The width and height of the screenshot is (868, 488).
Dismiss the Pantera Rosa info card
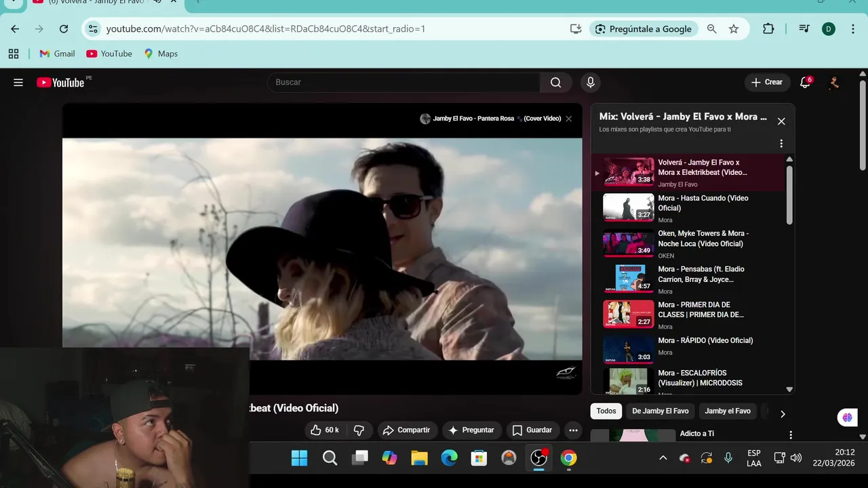(568, 119)
